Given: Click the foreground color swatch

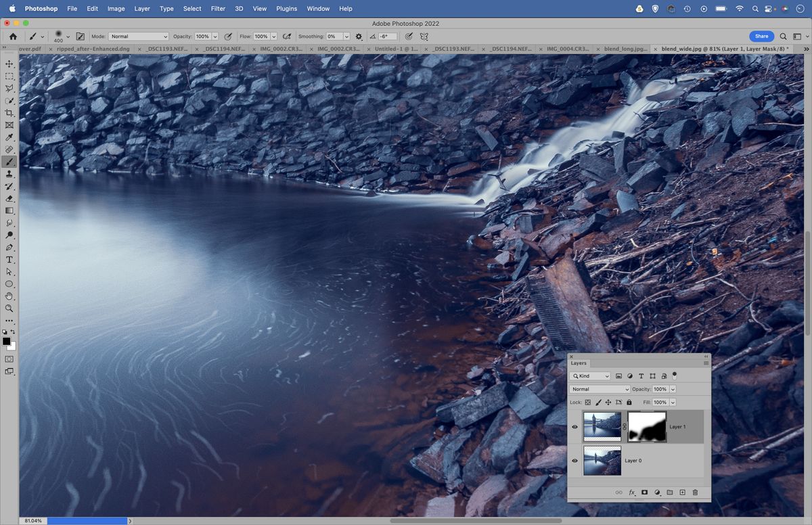Looking at the screenshot, I should click(x=7, y=341).
